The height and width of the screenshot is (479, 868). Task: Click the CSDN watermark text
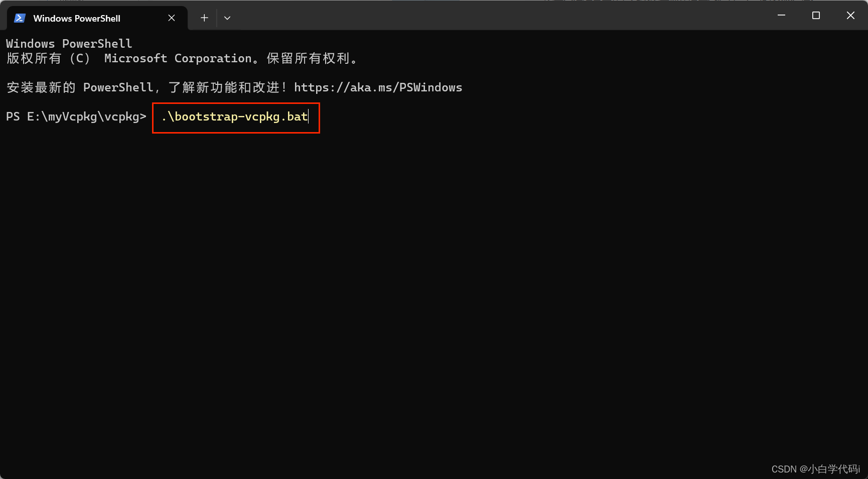[x=815, y=468]
